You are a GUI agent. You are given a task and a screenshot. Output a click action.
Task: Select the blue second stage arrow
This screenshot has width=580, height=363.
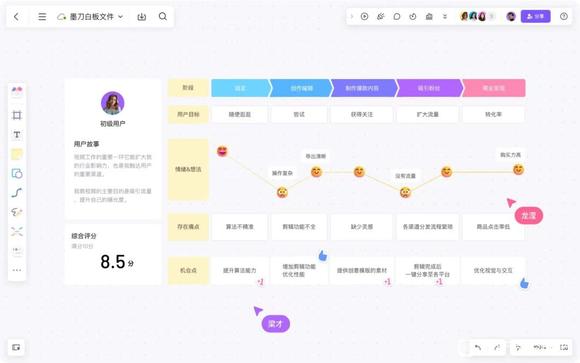coord(301,88)
